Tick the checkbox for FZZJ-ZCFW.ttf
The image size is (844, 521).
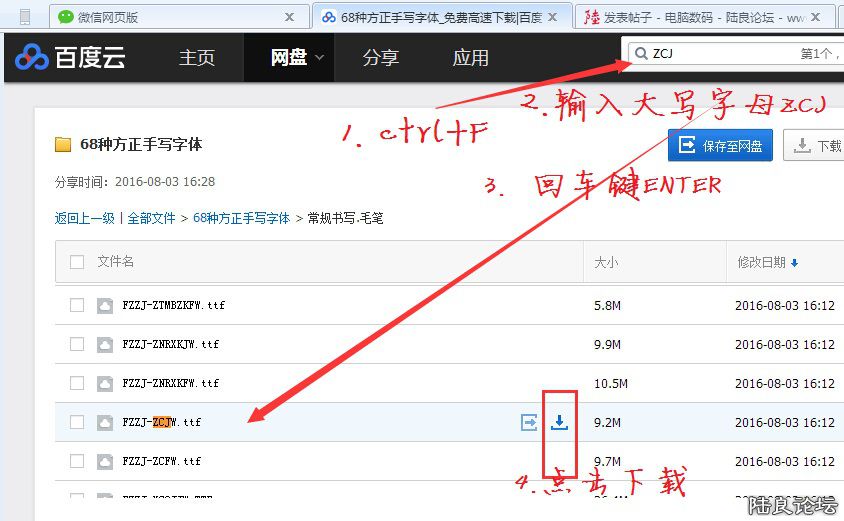[x=77, y=461]
